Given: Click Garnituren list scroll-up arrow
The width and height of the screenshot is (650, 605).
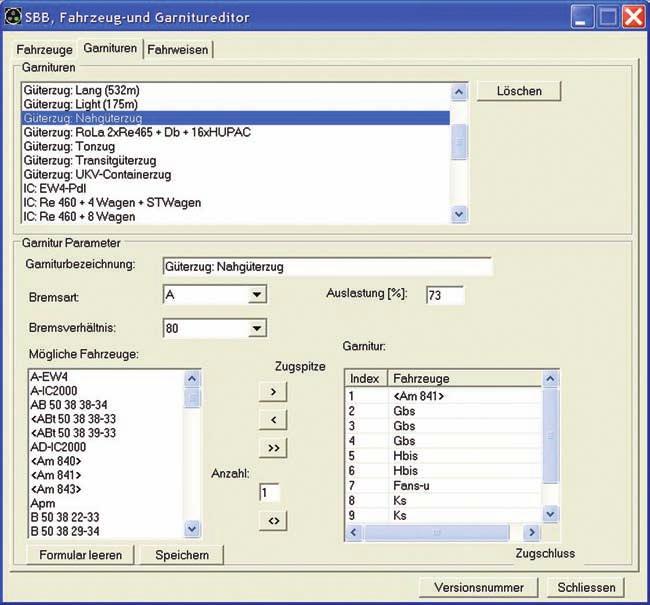Looking at the screenshot, I should pos(459,92).
